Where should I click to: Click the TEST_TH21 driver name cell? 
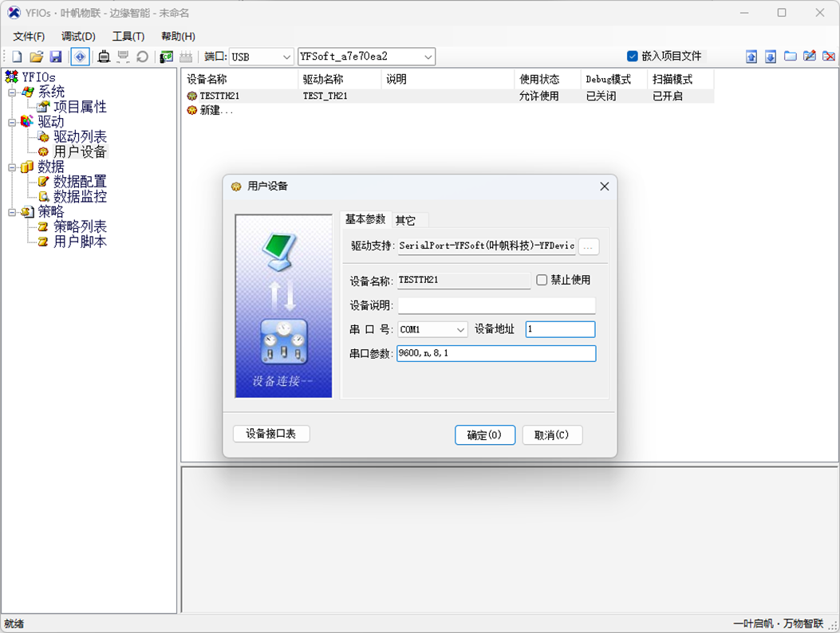coord(325,96)
